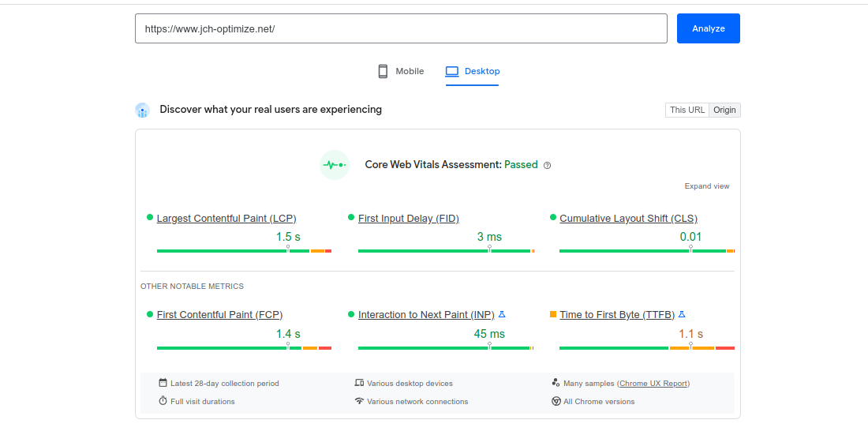Click All Chrome versions text
868x431 pixels.
[599, 402]
